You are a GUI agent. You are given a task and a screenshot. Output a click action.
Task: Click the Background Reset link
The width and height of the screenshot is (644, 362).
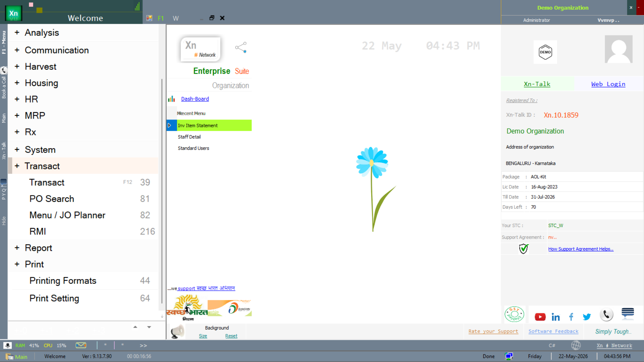coord(231,336)
